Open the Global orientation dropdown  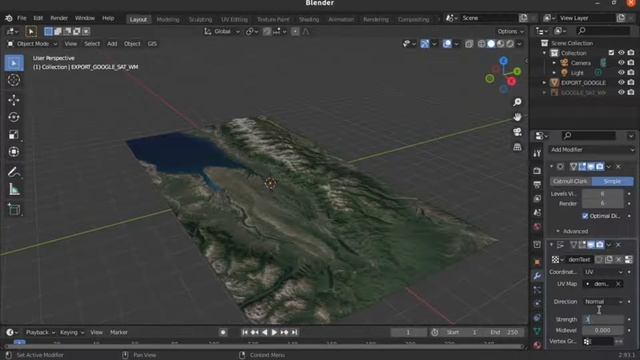(222, 31)
